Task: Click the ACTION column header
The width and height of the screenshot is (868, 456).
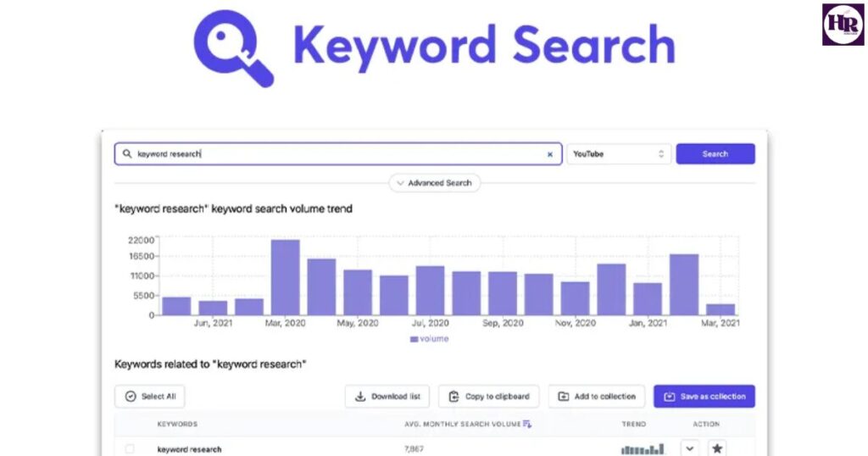Action: coord(706,424)
